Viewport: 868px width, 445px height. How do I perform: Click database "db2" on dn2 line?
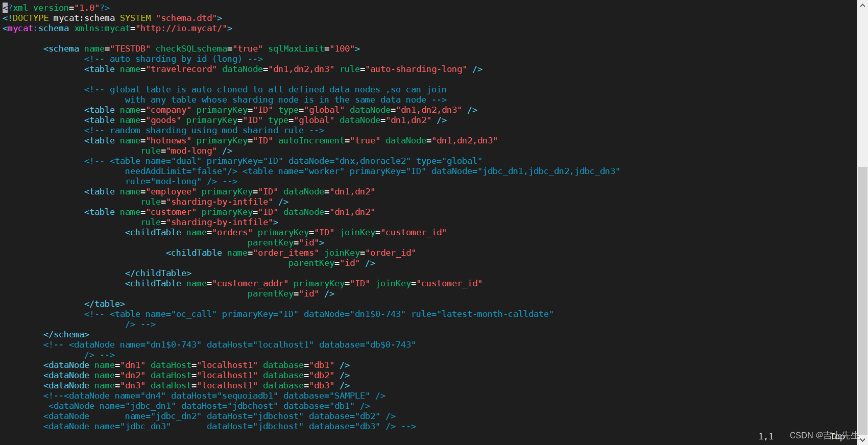coord(322,375)
